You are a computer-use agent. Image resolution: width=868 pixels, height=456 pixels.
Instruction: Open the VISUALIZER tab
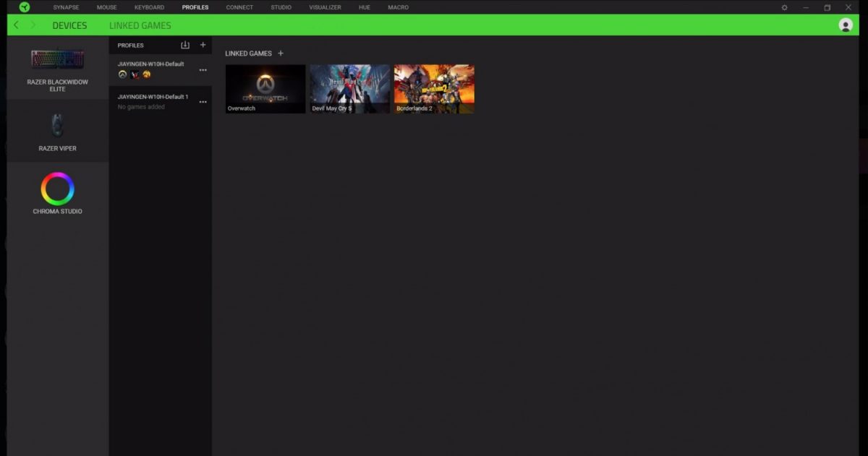point(325,7)
